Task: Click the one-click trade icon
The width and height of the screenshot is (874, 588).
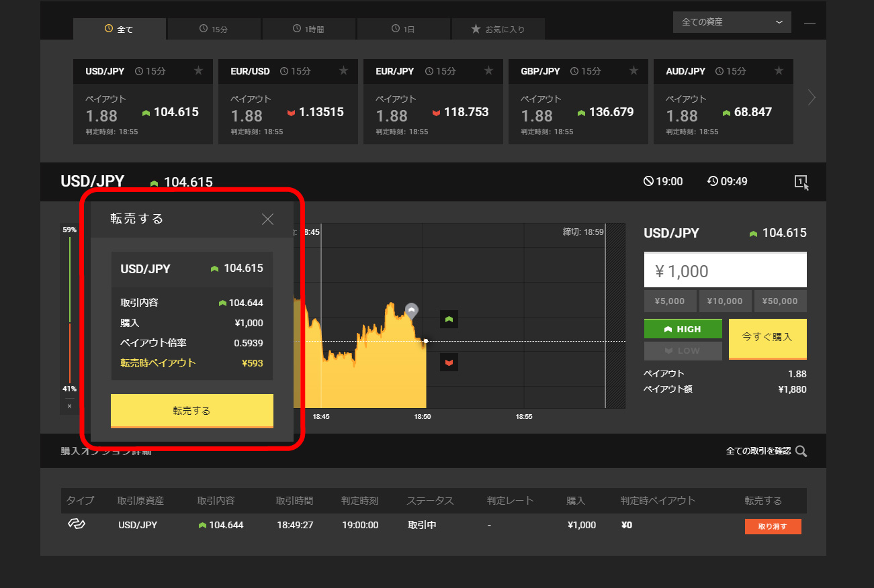Action: point(801,182)
